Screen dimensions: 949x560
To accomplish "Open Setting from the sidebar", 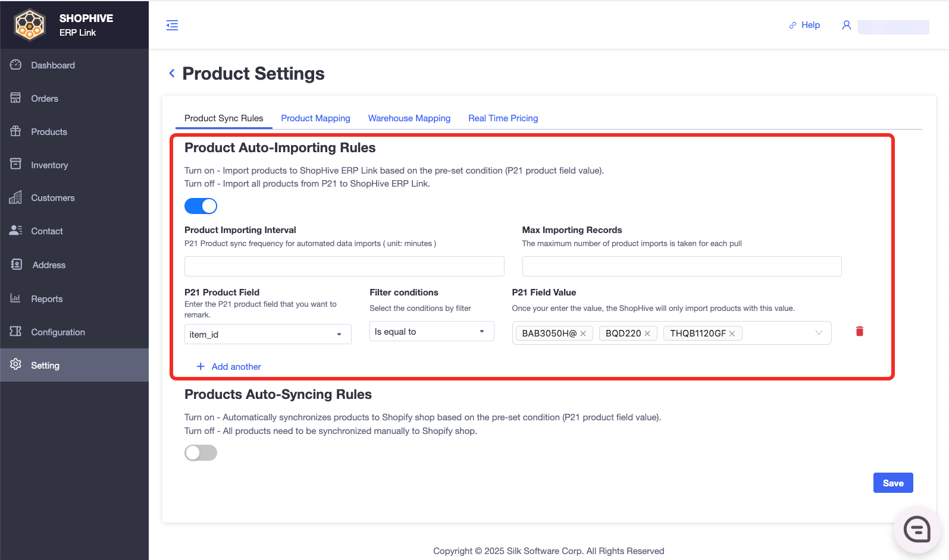I will pyautogui.click(x=74, y=365).
